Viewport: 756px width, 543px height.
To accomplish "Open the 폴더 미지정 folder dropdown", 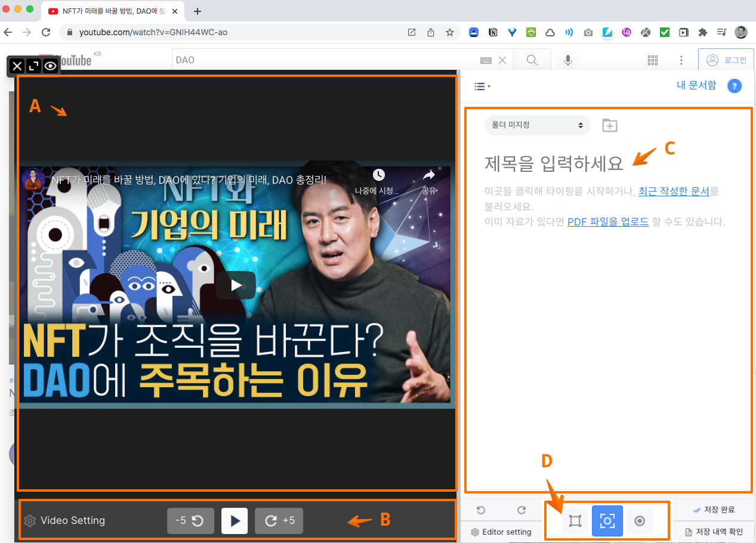I will (537, 125).
